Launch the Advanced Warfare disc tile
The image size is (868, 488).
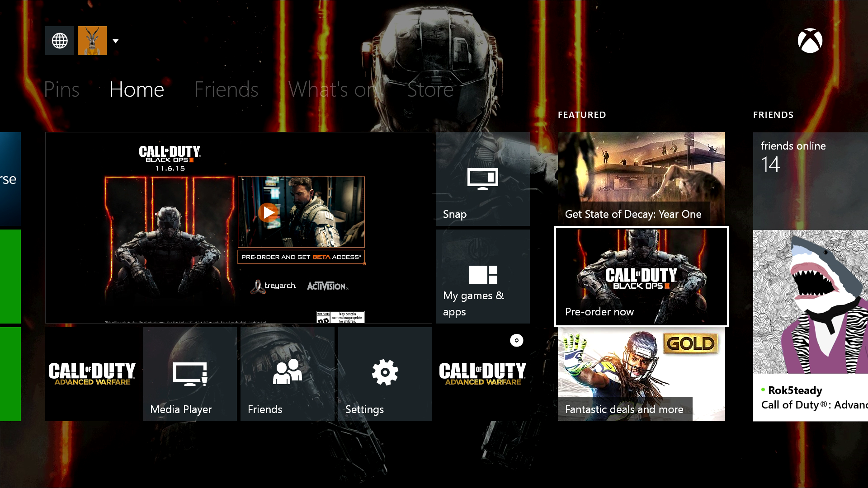click(x=482, y=374)
